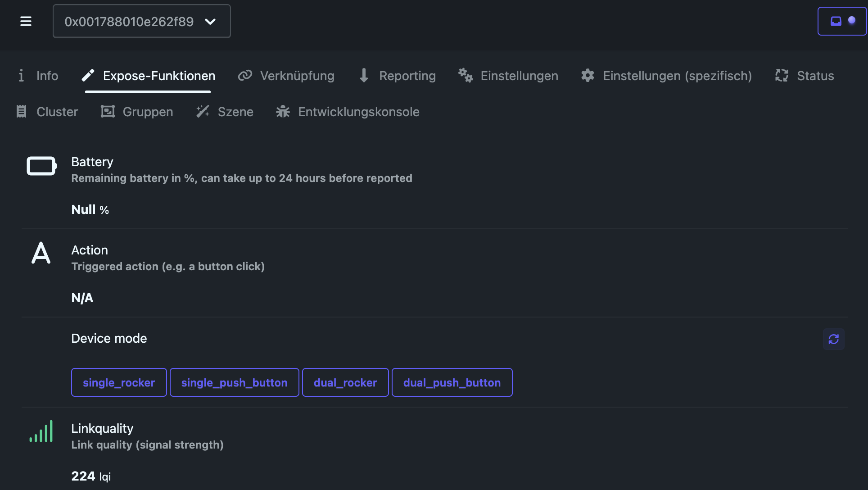Image resolution: width=868 pixels, height=490 pixels.
Task: Set mode to dual_push_button
Action: pyautogui.click(x=452, y=382)
